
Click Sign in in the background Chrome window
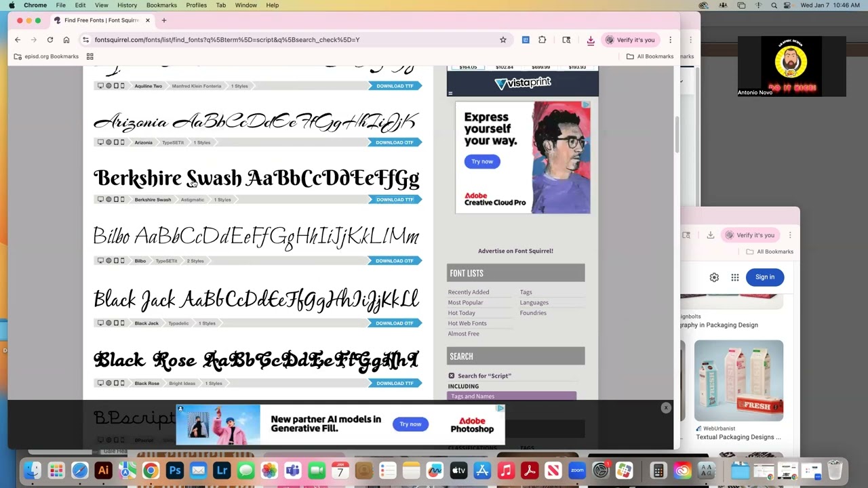[765, 277]
